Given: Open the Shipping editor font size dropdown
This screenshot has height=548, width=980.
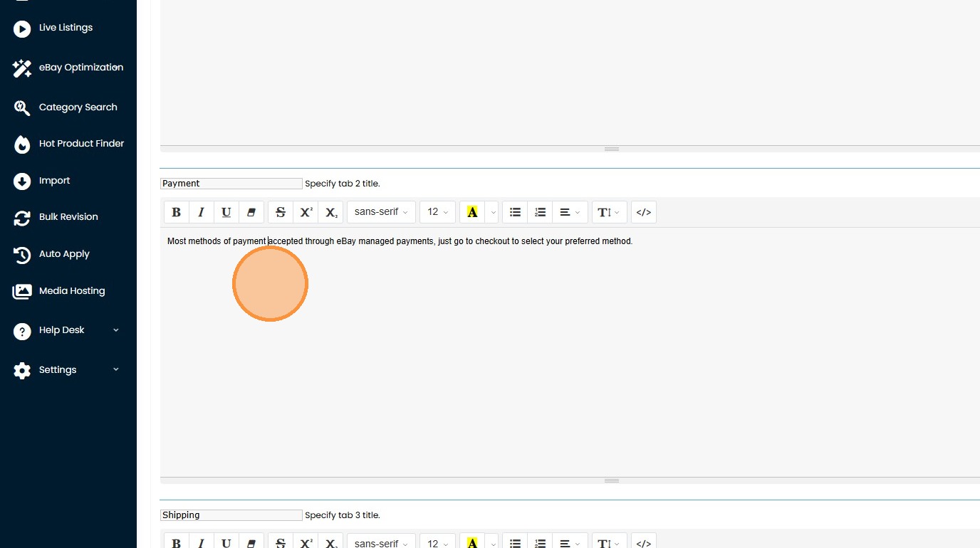Looking at the screenshot, I should coord(437,543).
